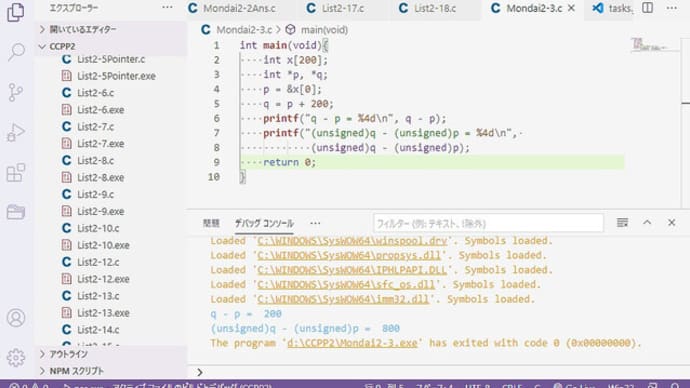Select the デバッグ コンソール panel tab
690x388 pixels.
click(264, 223)
